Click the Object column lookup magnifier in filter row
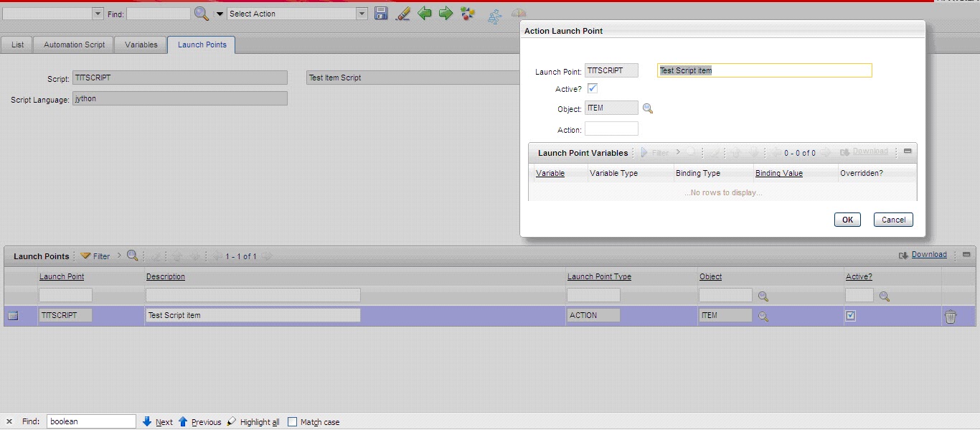980x430 pixels. coord(763,295)
